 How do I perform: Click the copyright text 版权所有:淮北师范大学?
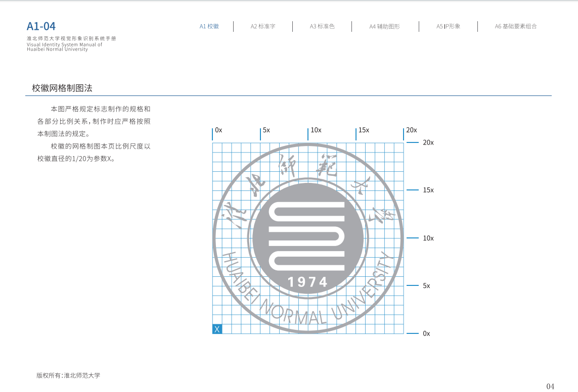point(68,375)
